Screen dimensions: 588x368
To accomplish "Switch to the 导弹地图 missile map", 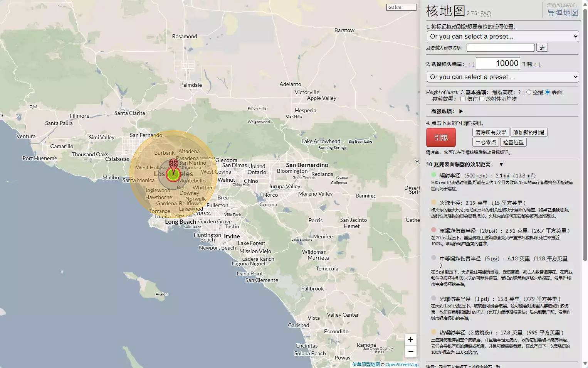I will pos(562,13).
